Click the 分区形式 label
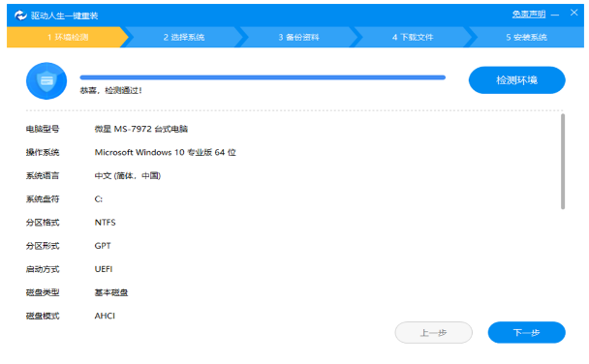Image resolution: width=589 pixels, height=364 pixels. [x=43, y=246]
